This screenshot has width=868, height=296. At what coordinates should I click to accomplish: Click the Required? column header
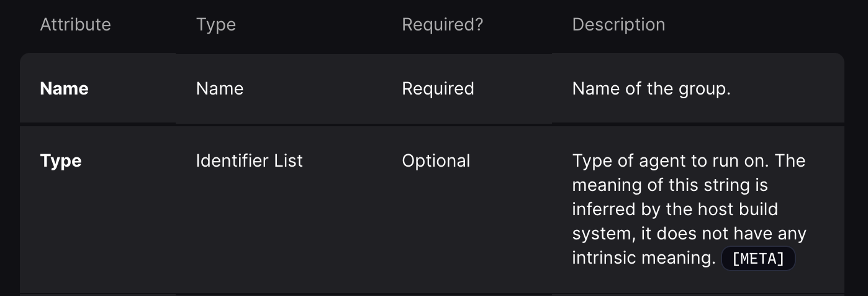[442, 25]
